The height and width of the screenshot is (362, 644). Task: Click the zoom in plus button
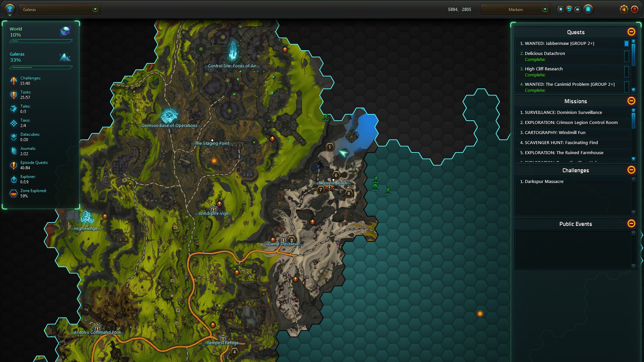[x=560, y=9]
